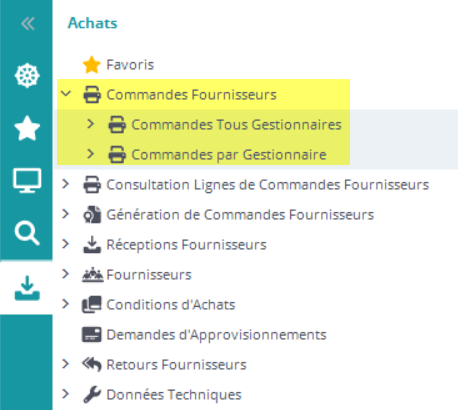Expand Commandes Tous Gestionnaires chevron
458x410 pixels.
[x=90, y=124]
